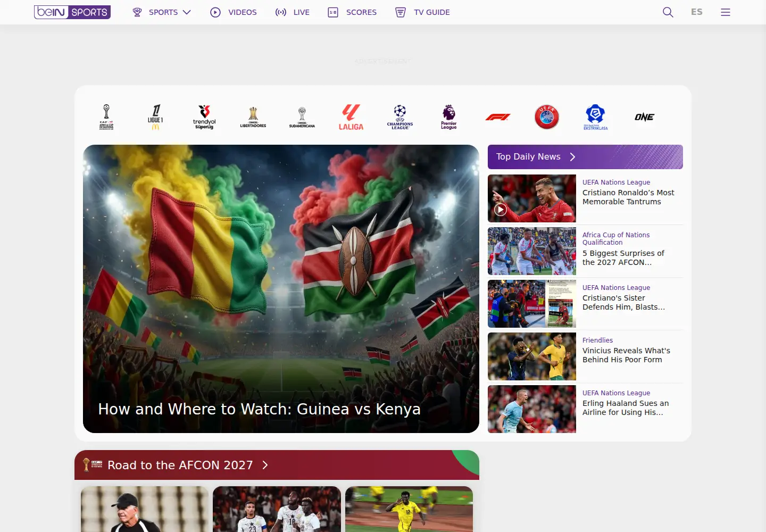Open the hamburger menu icon
Viewport: 766px width, 532px height.
tap(726, 12)
